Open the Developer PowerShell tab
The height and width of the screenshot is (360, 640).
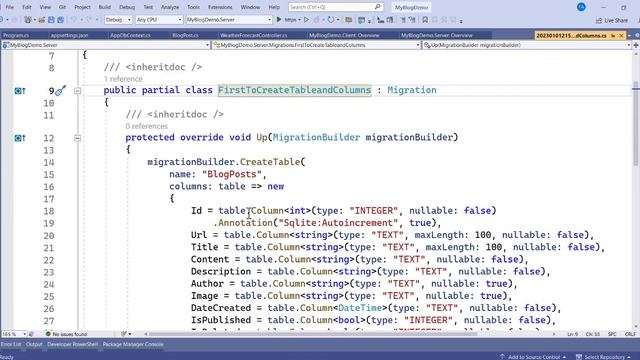tap(73, 344)
